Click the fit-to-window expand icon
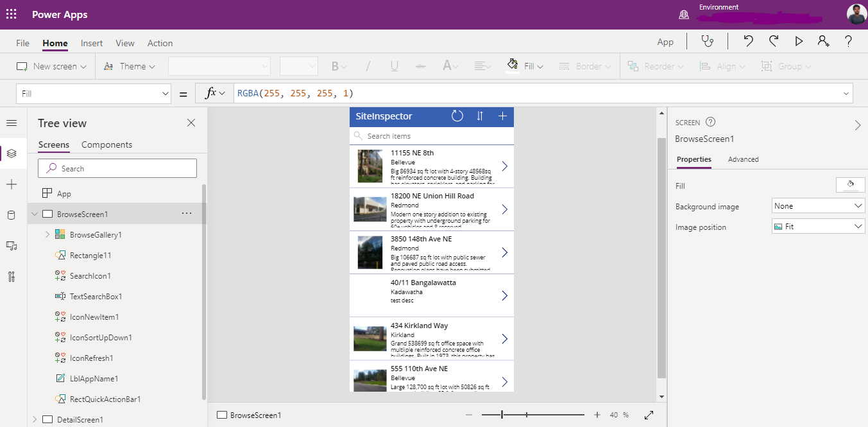 649,415
